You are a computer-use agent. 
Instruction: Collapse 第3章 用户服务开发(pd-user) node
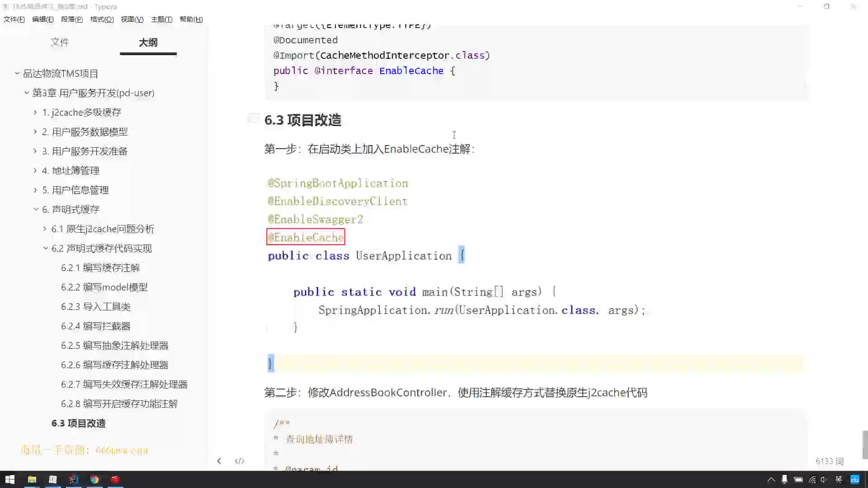click(27, 92)
